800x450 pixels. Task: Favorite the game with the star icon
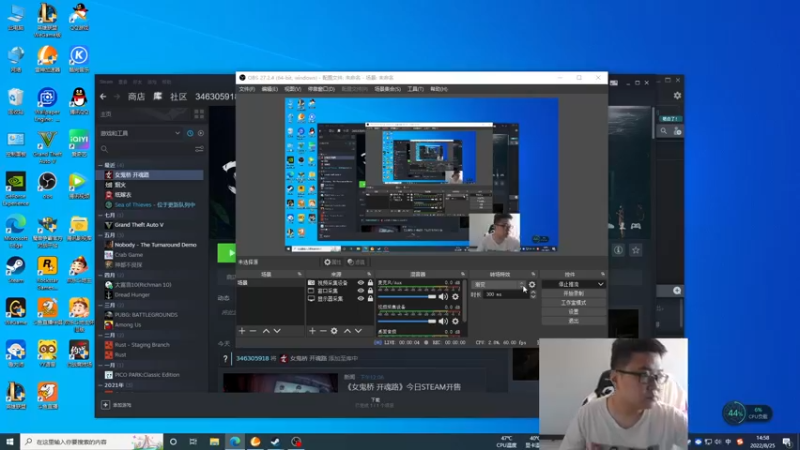coord(636,250)
